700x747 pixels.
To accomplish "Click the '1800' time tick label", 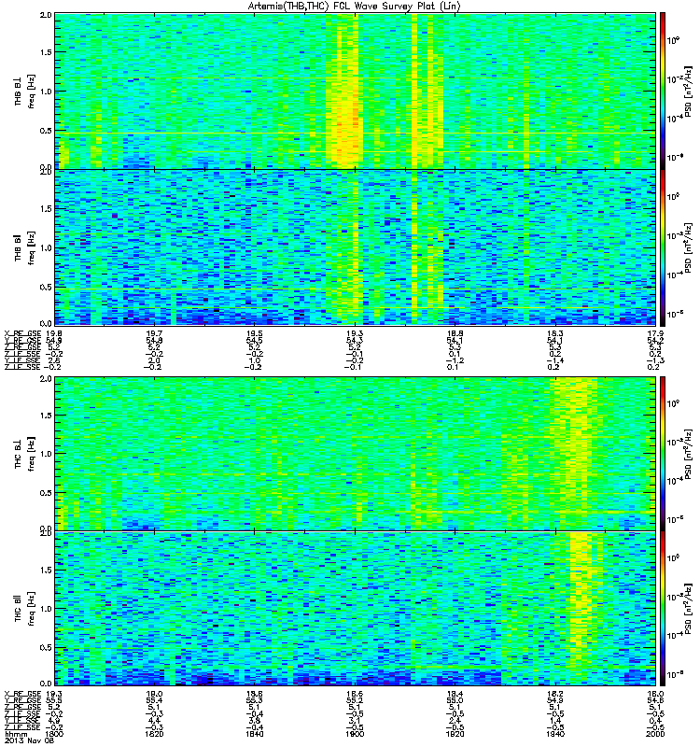I will (54, 734).
